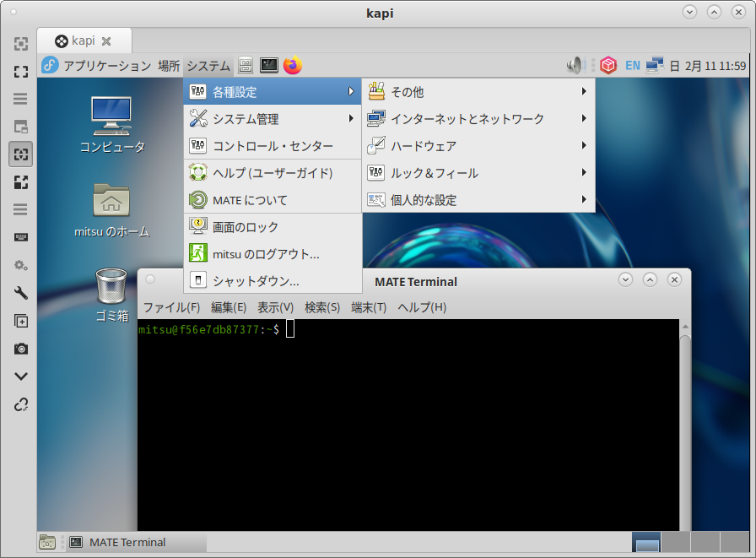The image size is (756, 558).
Task: Click the MATE Terminal taskbar button
Action: tap(135, 542)
